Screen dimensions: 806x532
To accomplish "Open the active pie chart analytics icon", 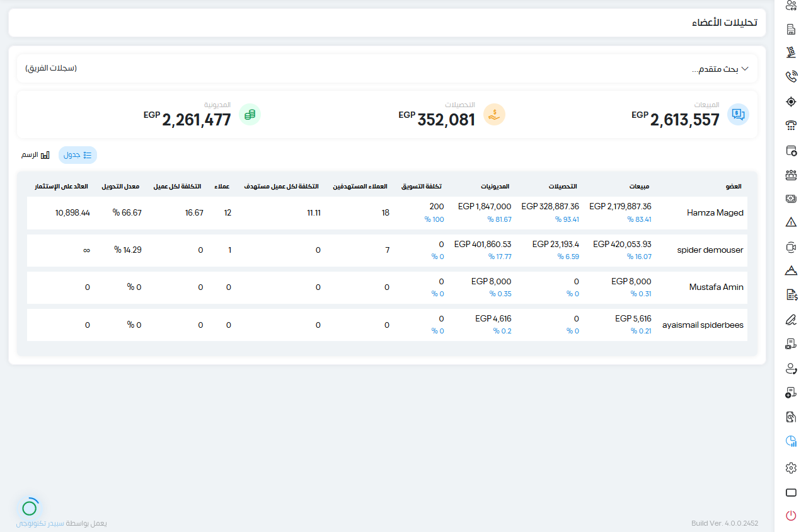I will click(792, 441).
